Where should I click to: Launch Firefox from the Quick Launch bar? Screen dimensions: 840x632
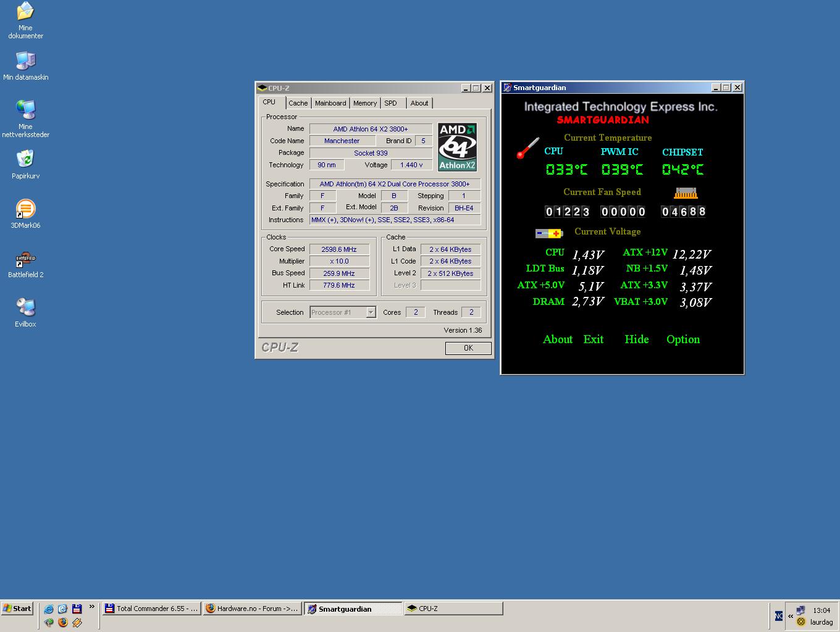[62, 622]
